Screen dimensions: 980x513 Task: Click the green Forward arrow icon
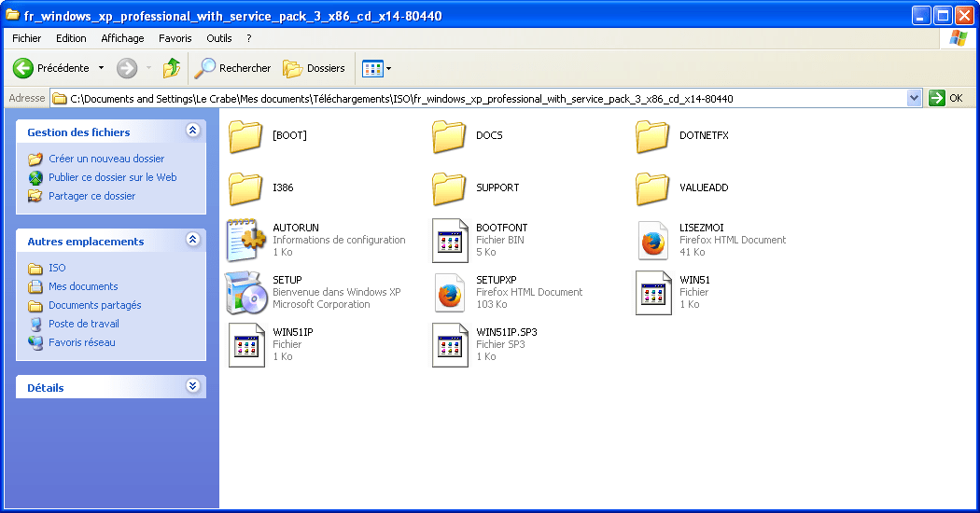point(127,68)
